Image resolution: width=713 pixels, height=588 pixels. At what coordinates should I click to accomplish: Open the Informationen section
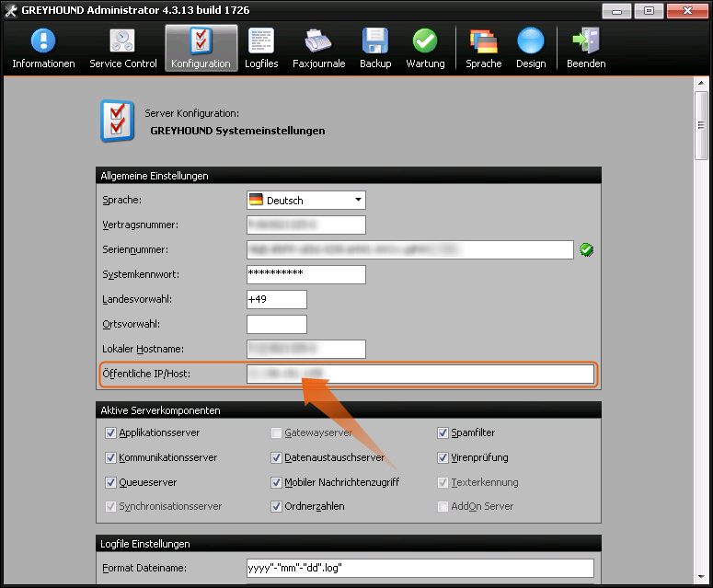coord(43,48)
